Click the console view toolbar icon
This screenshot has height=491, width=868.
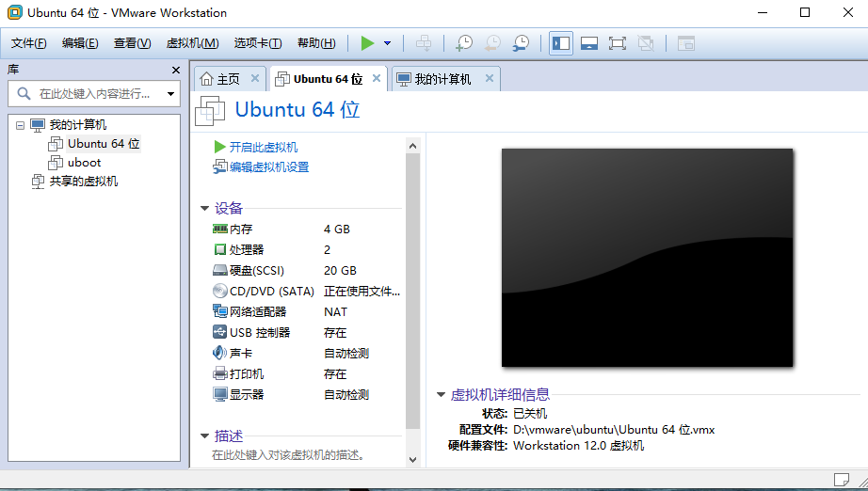[x=686, y=43]
